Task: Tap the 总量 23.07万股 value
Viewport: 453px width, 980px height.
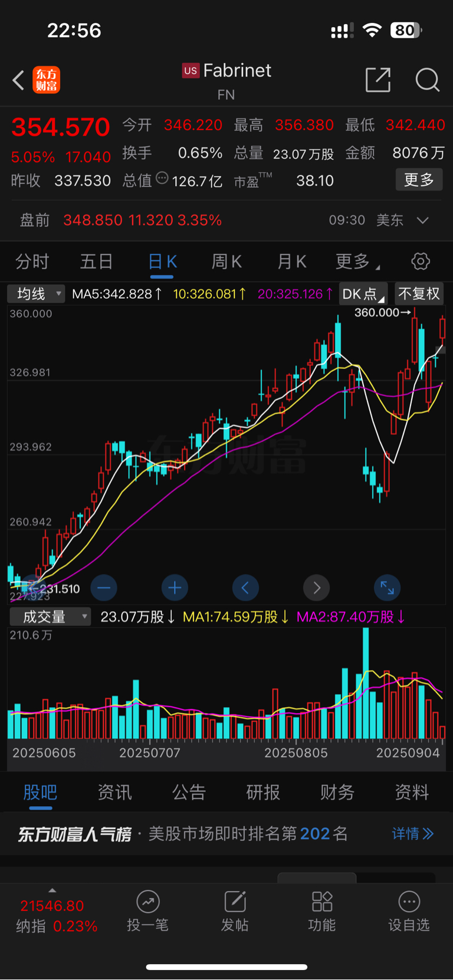Action: [x=303, y=154]
